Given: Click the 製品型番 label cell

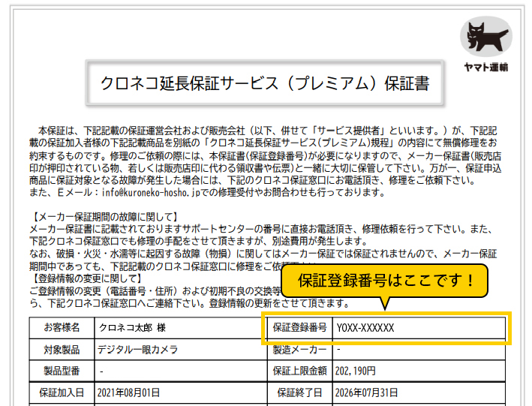Looking at the screenshot, I should [62, 371].
